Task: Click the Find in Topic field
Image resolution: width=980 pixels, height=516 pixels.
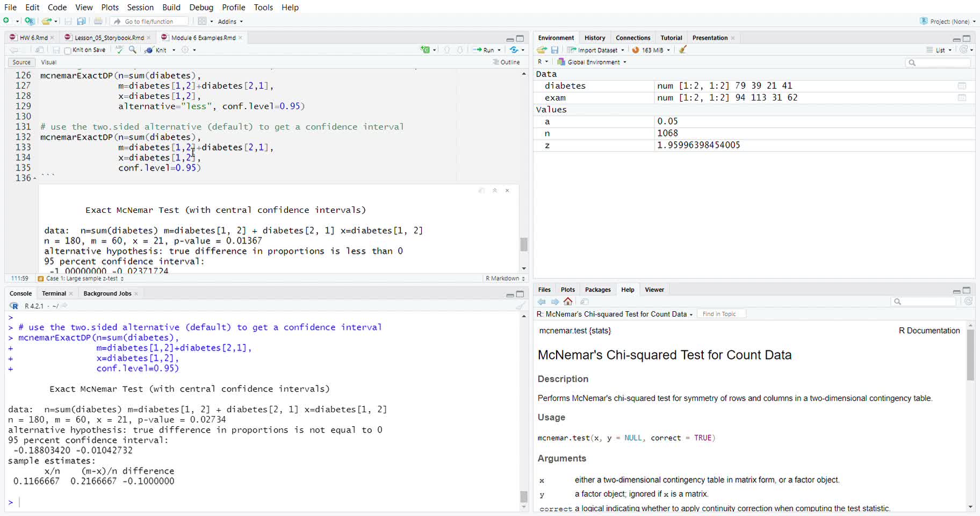Action: 722,314
